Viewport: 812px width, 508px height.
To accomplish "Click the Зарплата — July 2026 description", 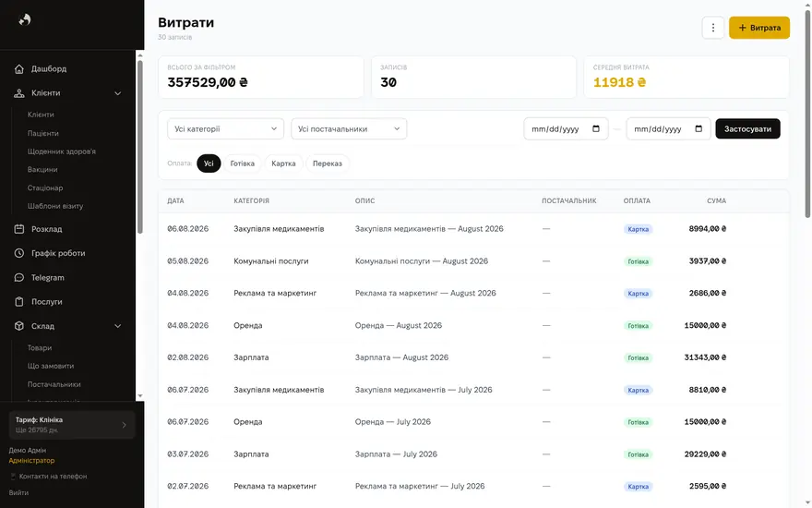I will pyautogui.click(x=396, y=454).
